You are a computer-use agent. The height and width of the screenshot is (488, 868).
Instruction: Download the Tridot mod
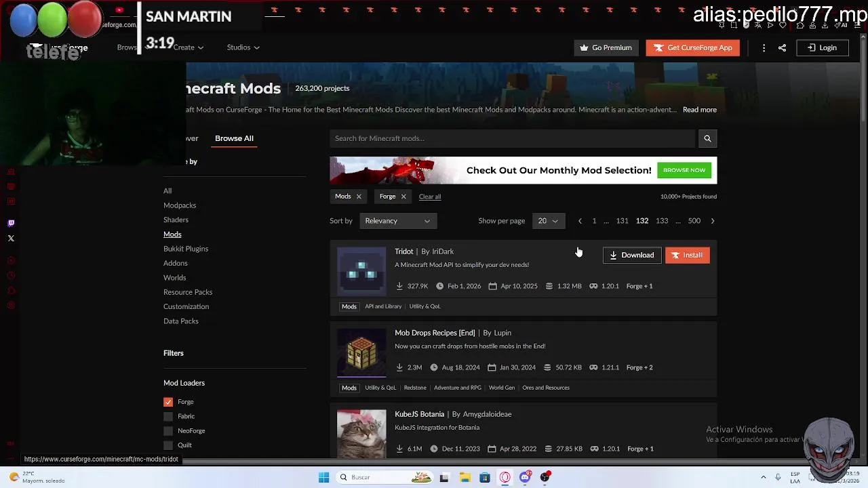point(631,256)
